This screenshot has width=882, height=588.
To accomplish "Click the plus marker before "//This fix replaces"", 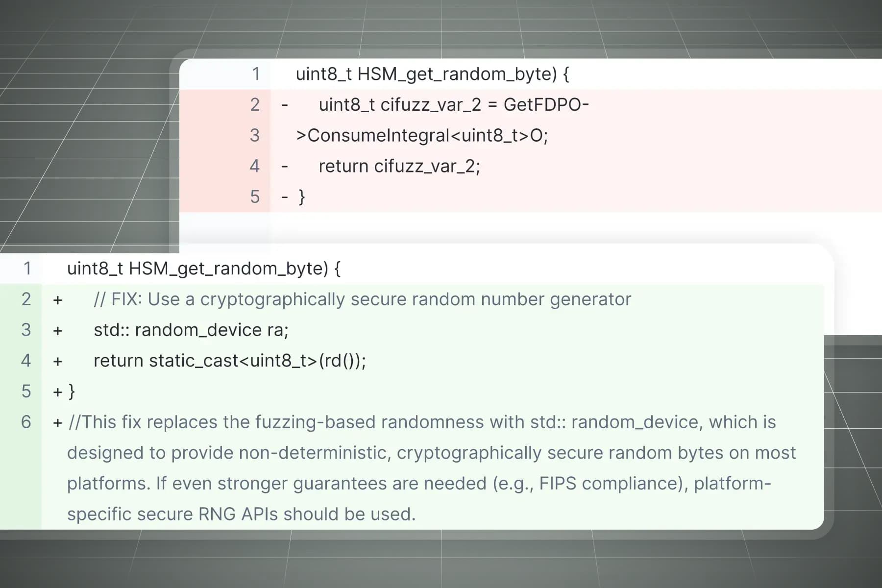I will point(58,422).
